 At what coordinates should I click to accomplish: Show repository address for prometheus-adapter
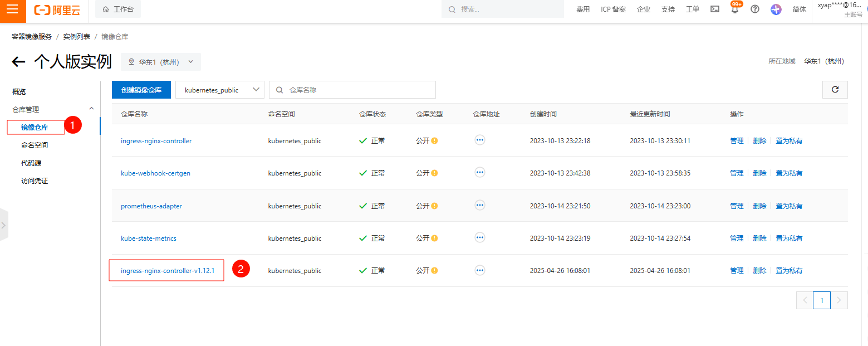tap(479, 206)
